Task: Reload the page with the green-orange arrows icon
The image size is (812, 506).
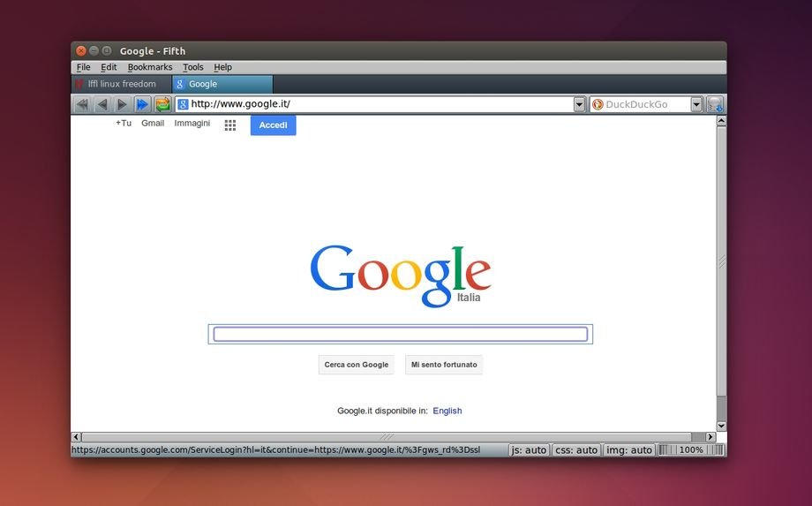Action: click(x=162, y=104)
